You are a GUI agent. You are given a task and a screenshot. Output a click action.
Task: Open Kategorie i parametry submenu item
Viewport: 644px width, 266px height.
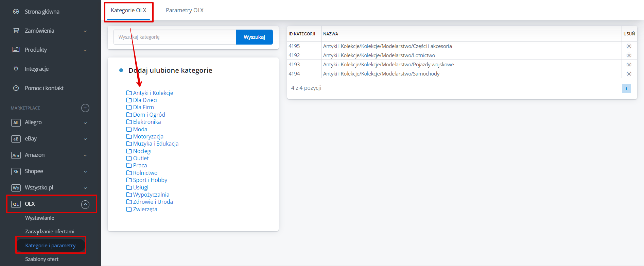(x=50, y=246)
